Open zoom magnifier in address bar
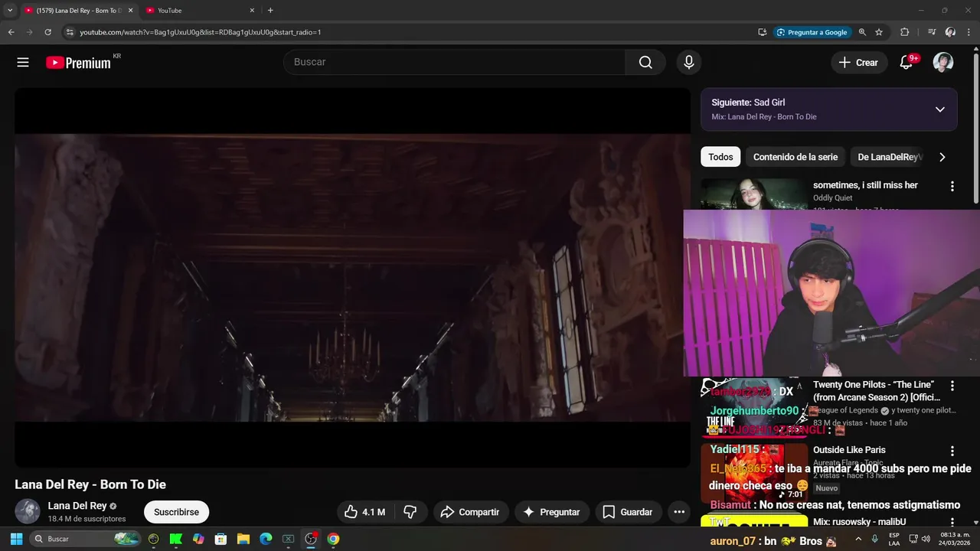This screenshot has width=980, height=551. coord(862,32)
